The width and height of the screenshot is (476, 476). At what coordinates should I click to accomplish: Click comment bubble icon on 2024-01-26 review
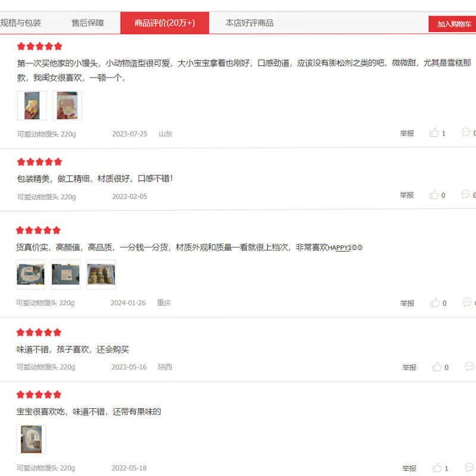click(x=467, y=302)
